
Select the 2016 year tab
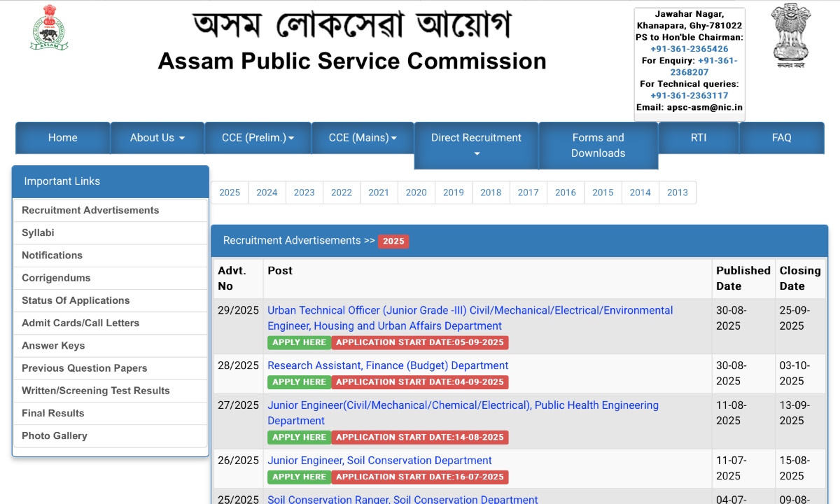(566, 192)
